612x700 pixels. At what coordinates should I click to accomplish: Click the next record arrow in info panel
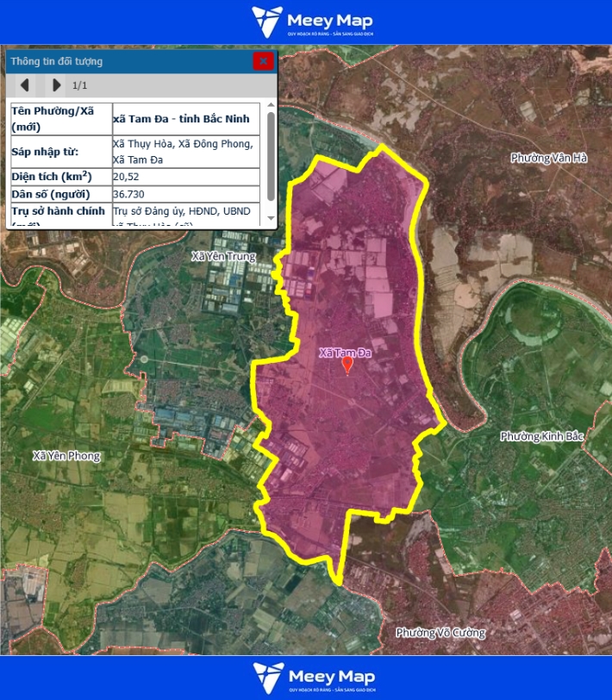pyautogui.click(x=57, y=84)
